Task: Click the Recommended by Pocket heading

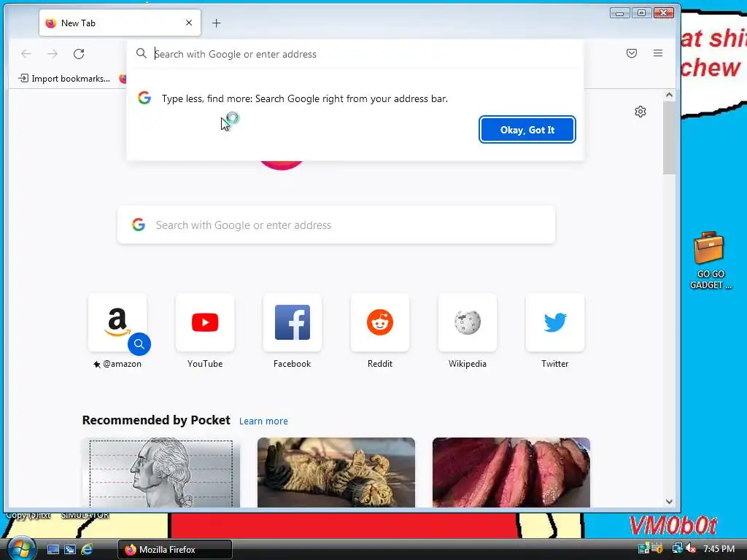Action: (156, 420)
